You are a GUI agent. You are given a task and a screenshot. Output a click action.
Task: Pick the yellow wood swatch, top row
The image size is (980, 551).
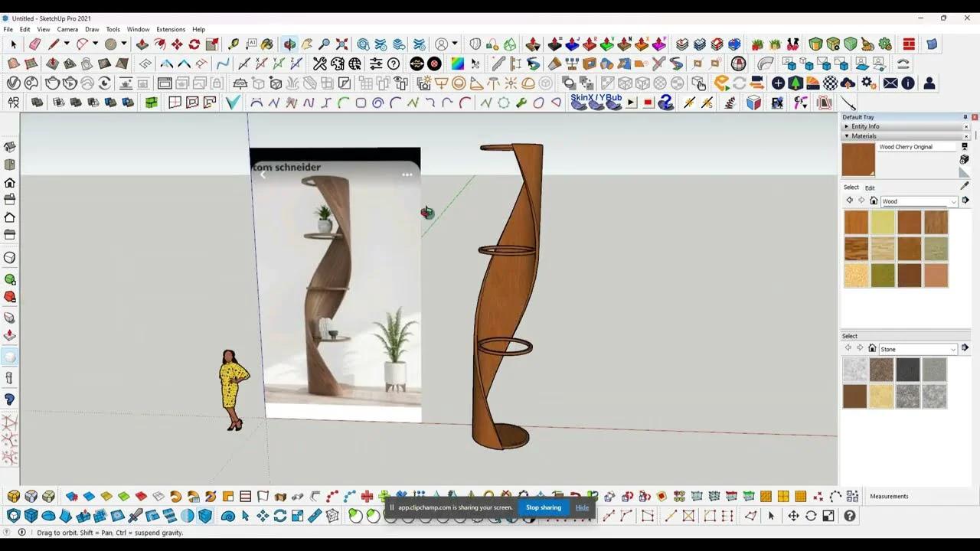click(x=883, y=222)
